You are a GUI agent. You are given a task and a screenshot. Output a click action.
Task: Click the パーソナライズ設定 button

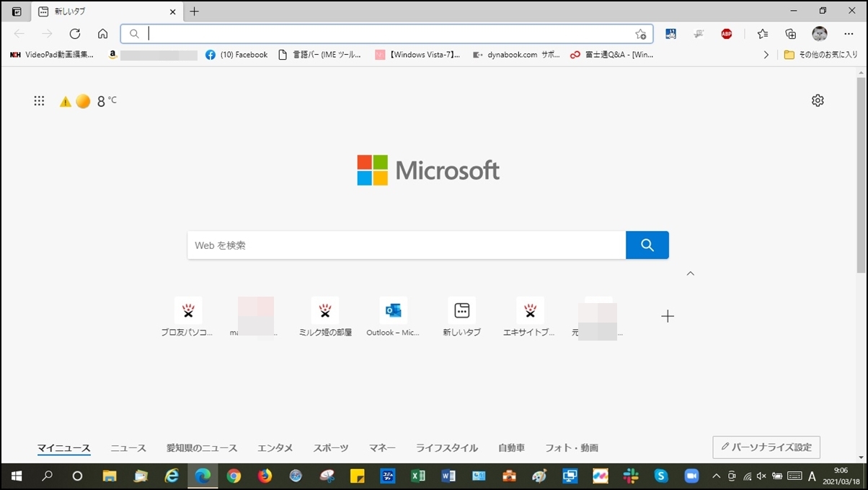(766, 447)
